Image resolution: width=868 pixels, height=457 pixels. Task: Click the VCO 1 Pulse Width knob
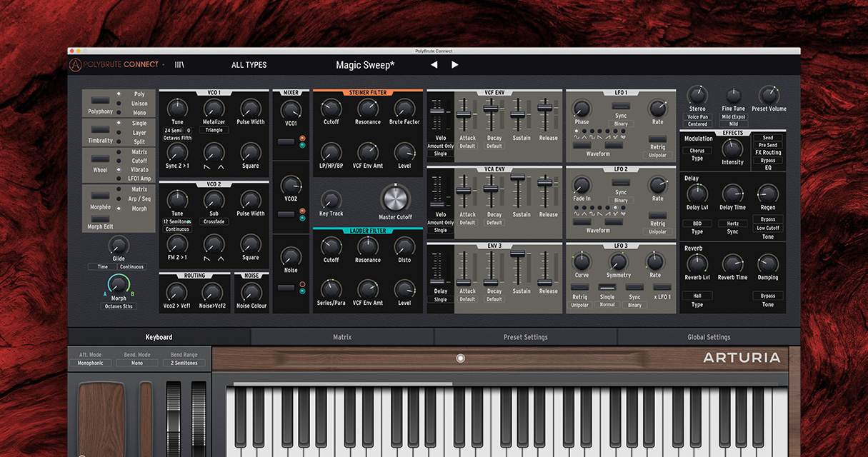tap(250, 108)
